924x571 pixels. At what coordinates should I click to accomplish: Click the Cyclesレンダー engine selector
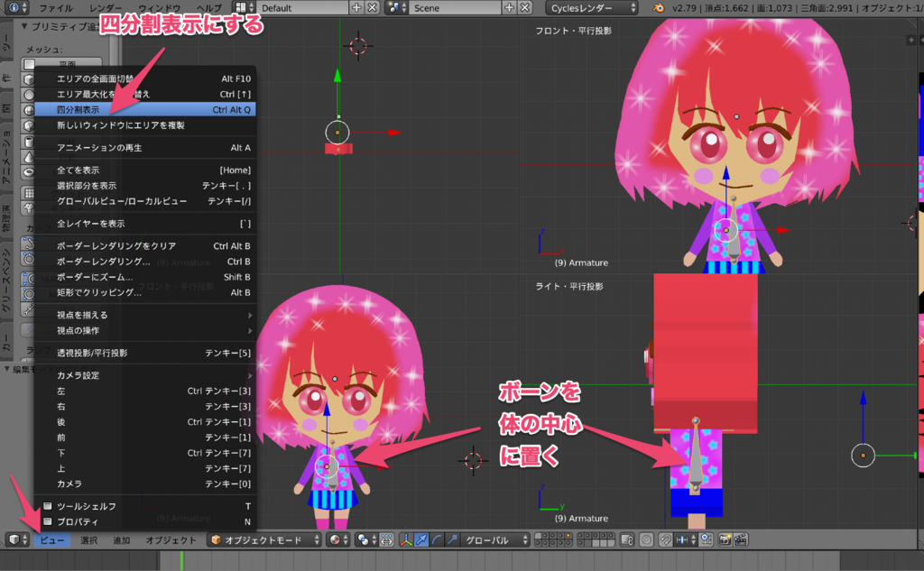(x=591, y=7)
